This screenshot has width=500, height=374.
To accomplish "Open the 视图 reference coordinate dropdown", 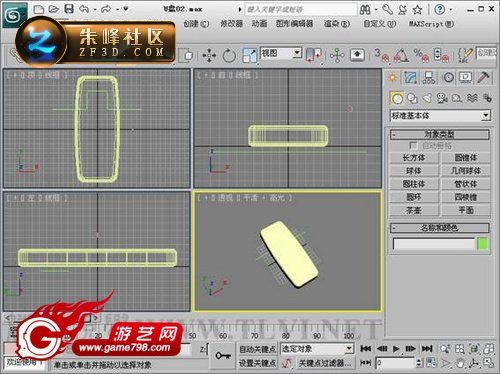I will pyautogui.click(x=281, y=53).
